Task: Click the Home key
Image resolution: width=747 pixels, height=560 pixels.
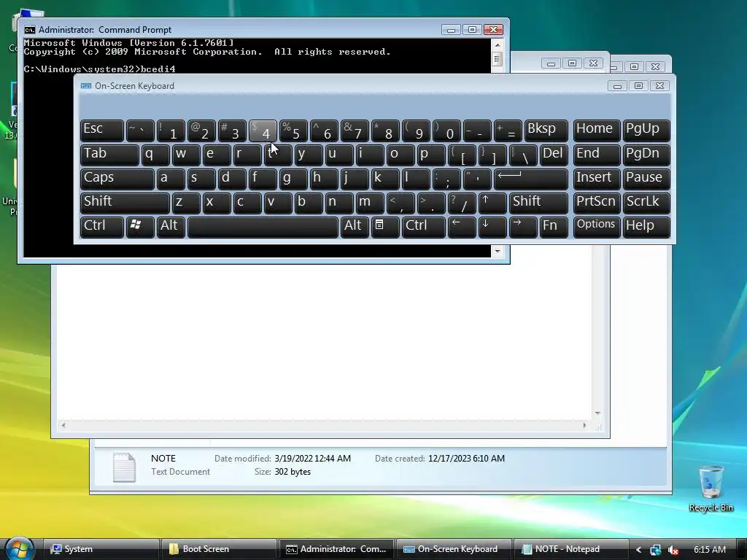Action: [x=597, y=130]
